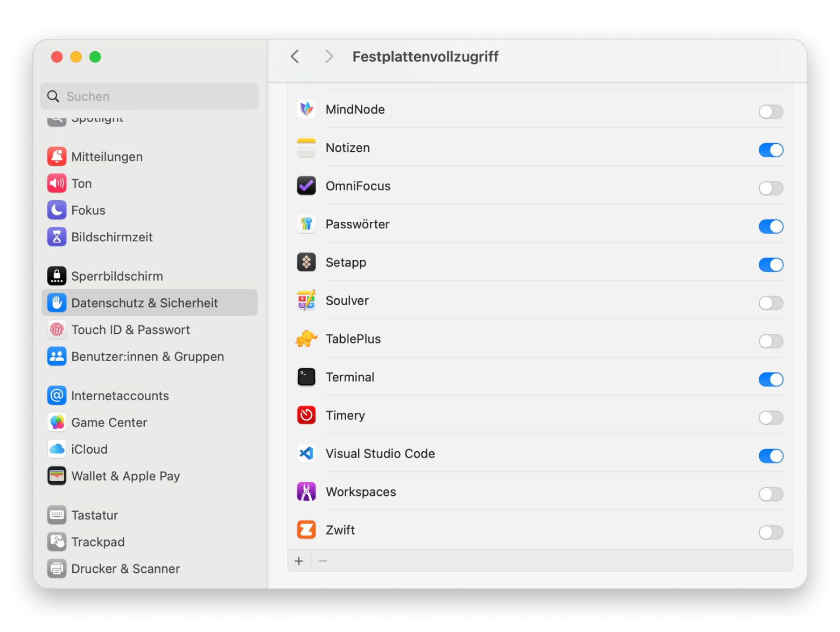The width and height of the screenshot is (840, 632).
Task: Go back with the left chevron
Action: 295,57
